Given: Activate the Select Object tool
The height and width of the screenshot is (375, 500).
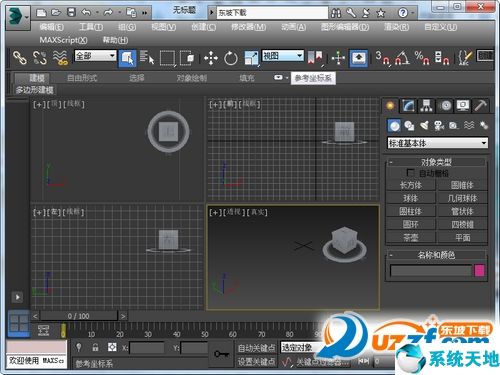Looking at the screenshot, I should point(127,58).
